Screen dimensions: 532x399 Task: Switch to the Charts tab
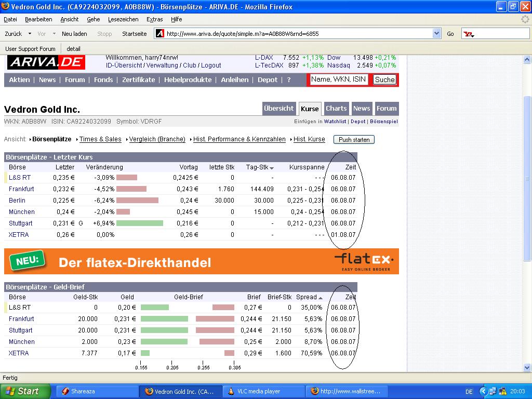click(336, 109)
